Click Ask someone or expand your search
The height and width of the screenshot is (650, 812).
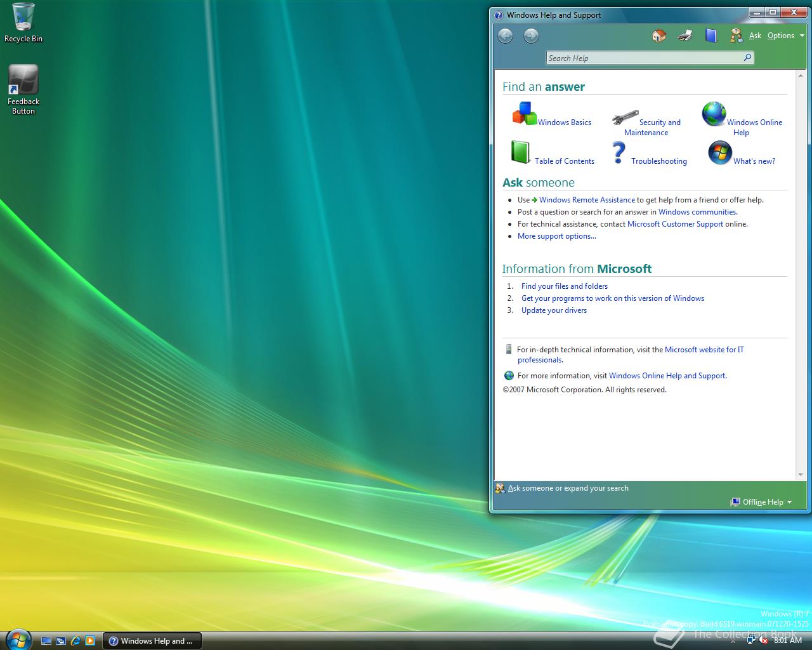click(x=568, y=488)
